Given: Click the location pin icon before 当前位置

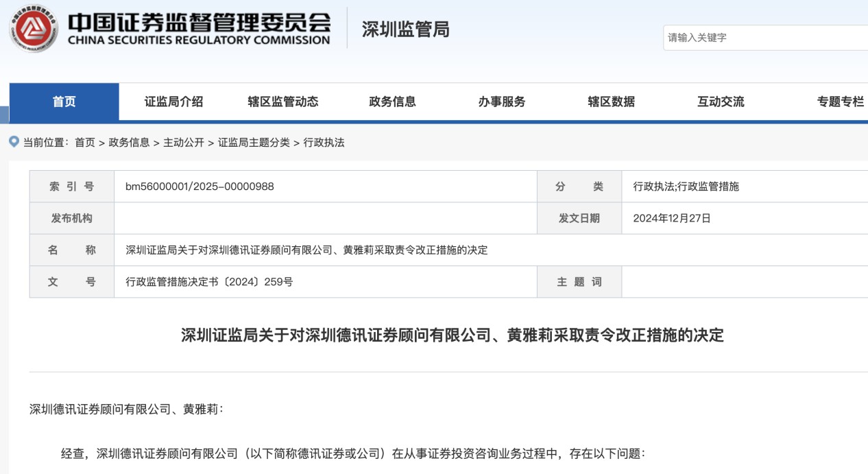Looking at the screenshot, I should pos(14,142).
